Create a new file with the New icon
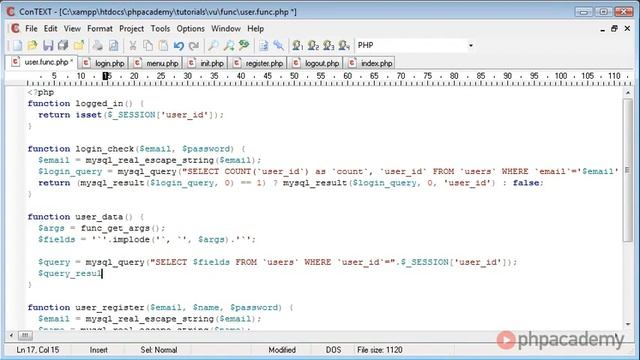Viewport: 640px width, 360px height. click(x=17, y=45)
